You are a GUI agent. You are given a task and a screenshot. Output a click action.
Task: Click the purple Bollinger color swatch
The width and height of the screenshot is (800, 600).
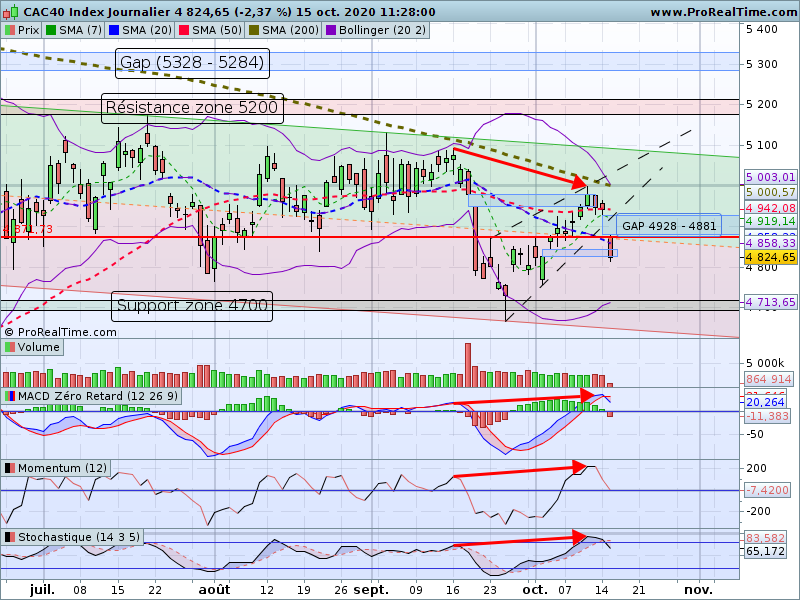331,30
